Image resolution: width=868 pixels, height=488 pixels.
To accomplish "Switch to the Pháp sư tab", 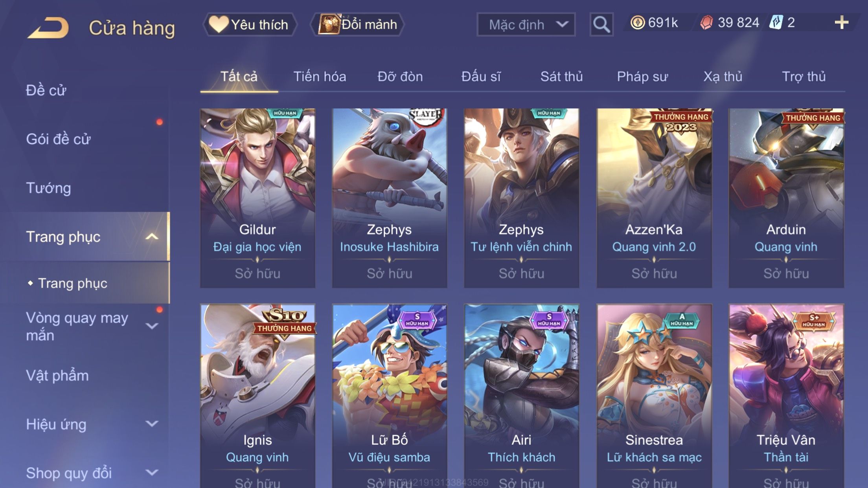I will (x=642, y=77).
